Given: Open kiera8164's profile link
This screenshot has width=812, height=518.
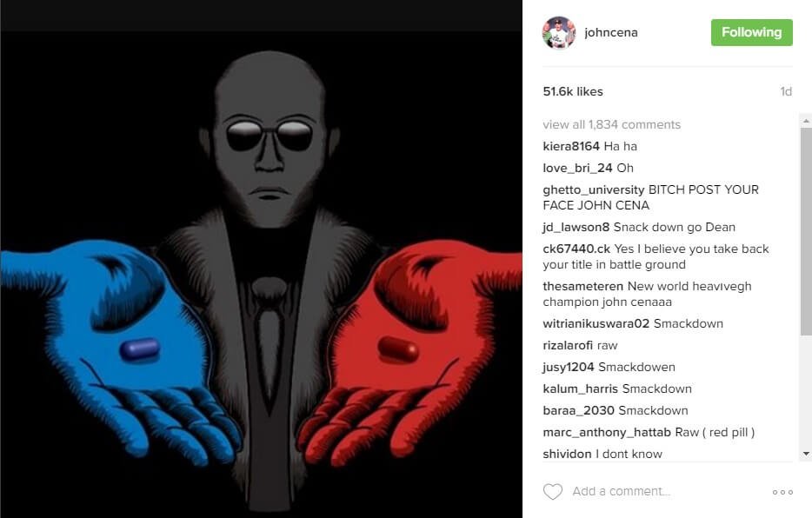Looking at the screenshot, I should tap(571, 146).
